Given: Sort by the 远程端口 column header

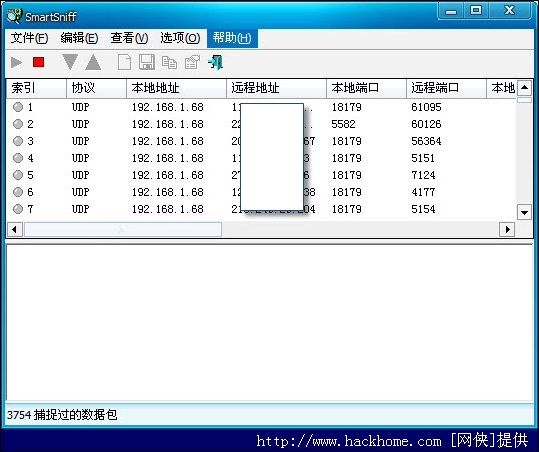Looking at the screenshot, I should (x=446, y=88).
